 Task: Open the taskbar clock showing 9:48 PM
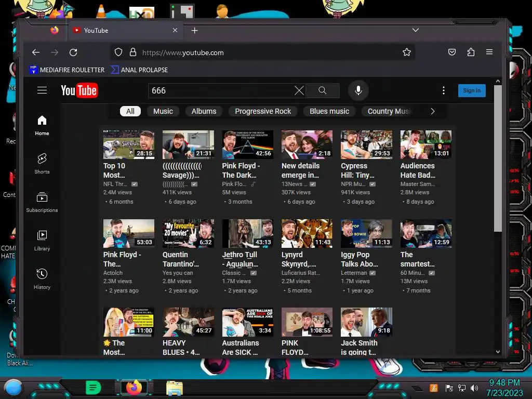504,388
